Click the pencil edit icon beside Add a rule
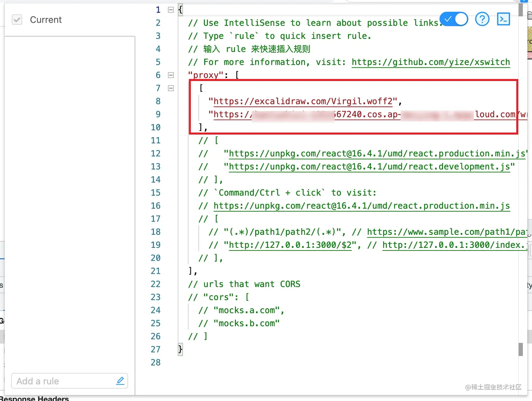532x401 pixels. pyautogui.click(x=120, y=381)
